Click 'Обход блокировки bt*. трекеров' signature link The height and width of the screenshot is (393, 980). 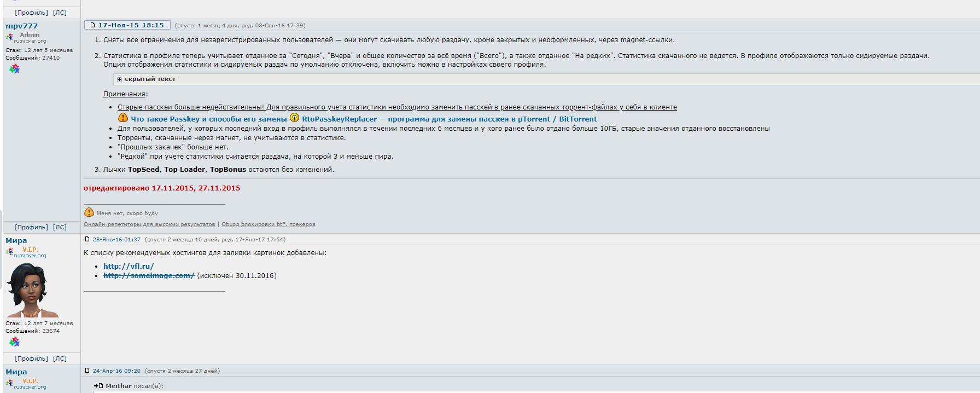268,224
